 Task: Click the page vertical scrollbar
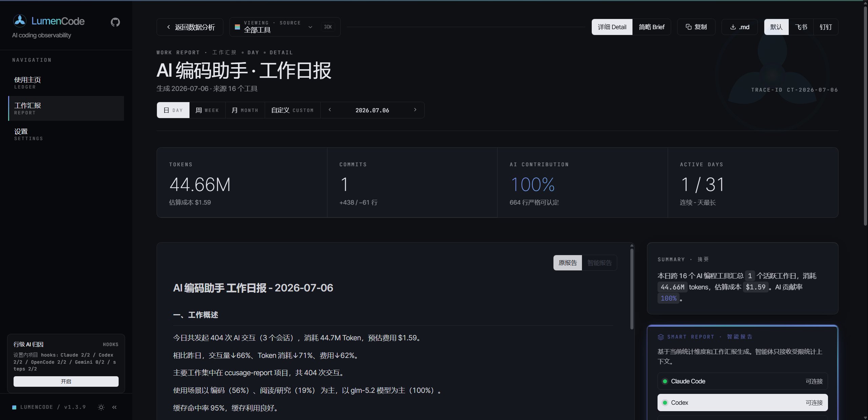tap(865, 115)
